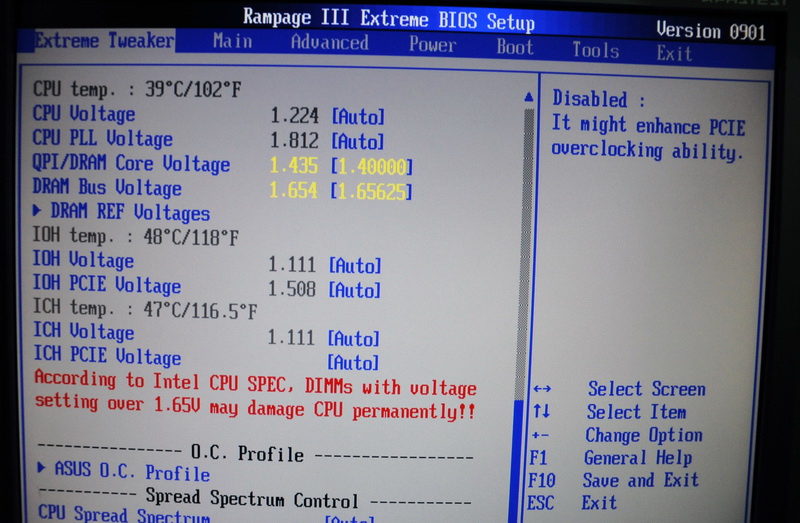This screenshot has height=523, width=800.
Task: Click the DRAM Bus Voltage label
Action: (107, 188)
